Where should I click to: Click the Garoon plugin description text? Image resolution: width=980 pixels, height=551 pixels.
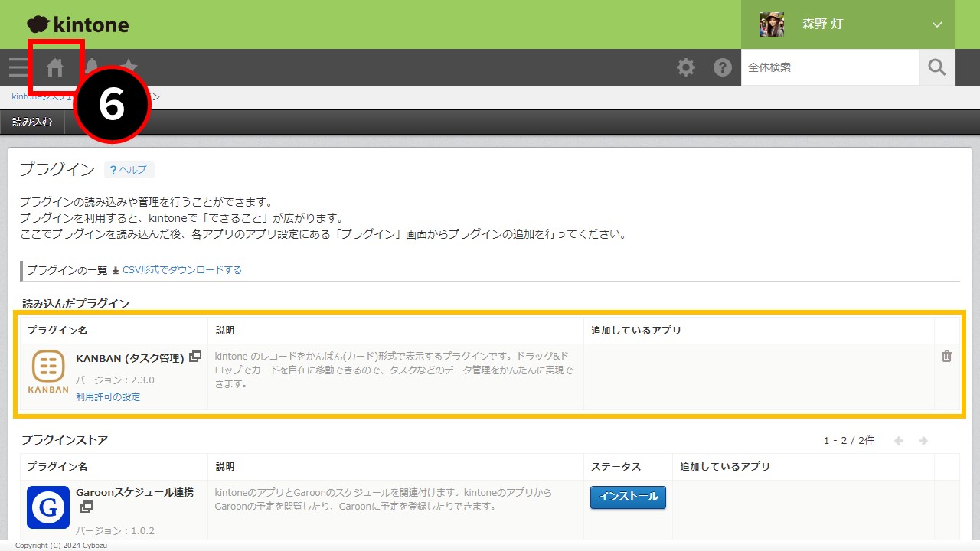(384, 500)
